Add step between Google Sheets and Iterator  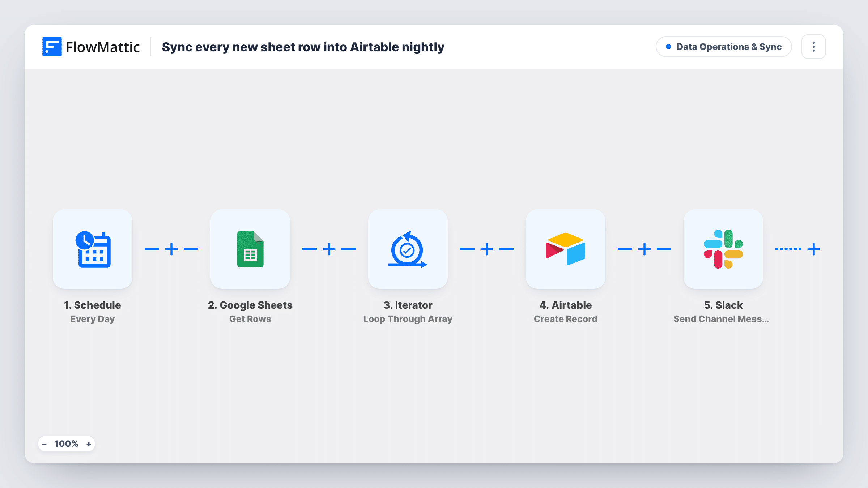[329, 249]
